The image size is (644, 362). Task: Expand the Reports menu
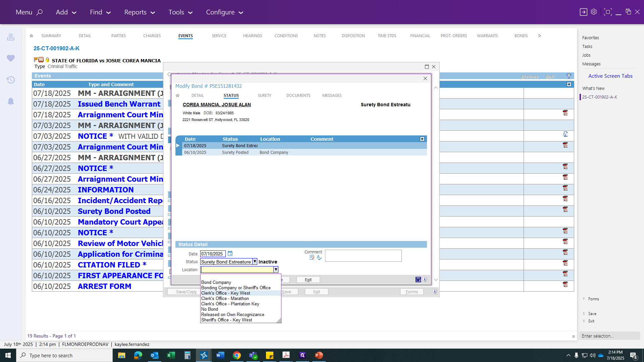[x=140, y=12]
